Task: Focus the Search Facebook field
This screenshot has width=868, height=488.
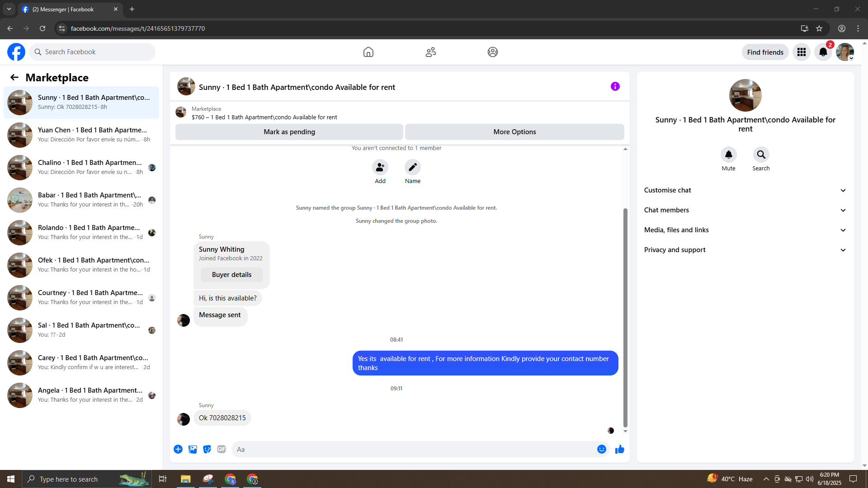Action: (92, 52)
